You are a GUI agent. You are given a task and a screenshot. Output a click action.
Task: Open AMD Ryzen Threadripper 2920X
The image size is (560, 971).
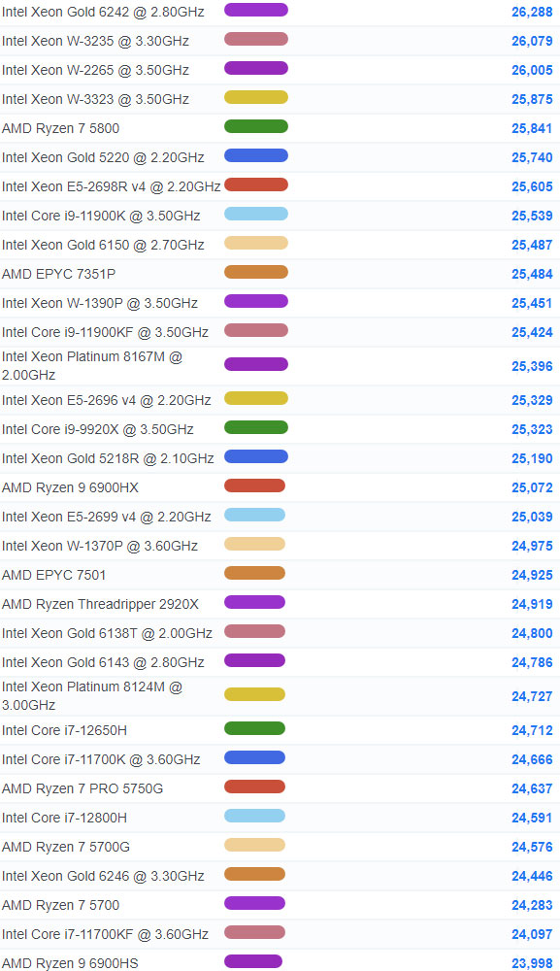coord(100,604)
